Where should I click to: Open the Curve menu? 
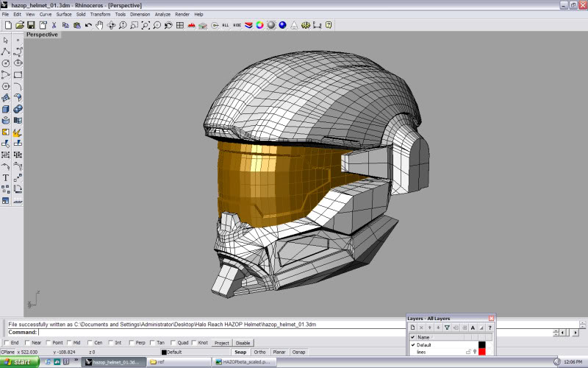point(46,14)
